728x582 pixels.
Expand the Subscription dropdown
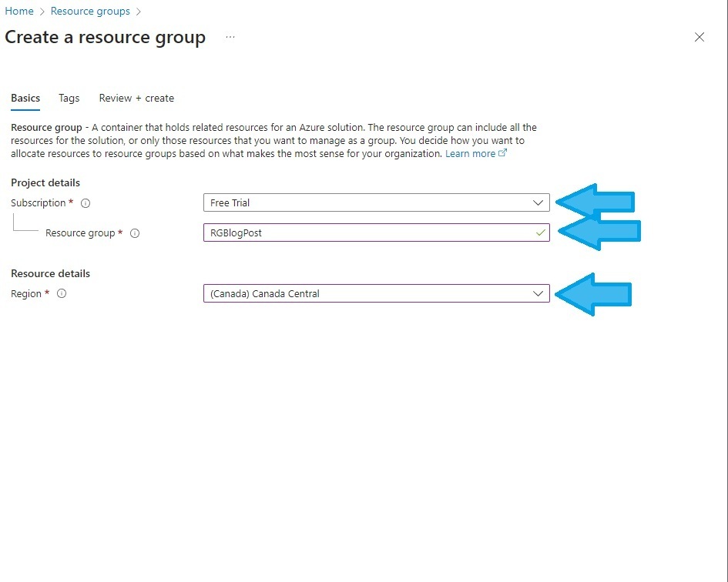click(x=538, y=203)
